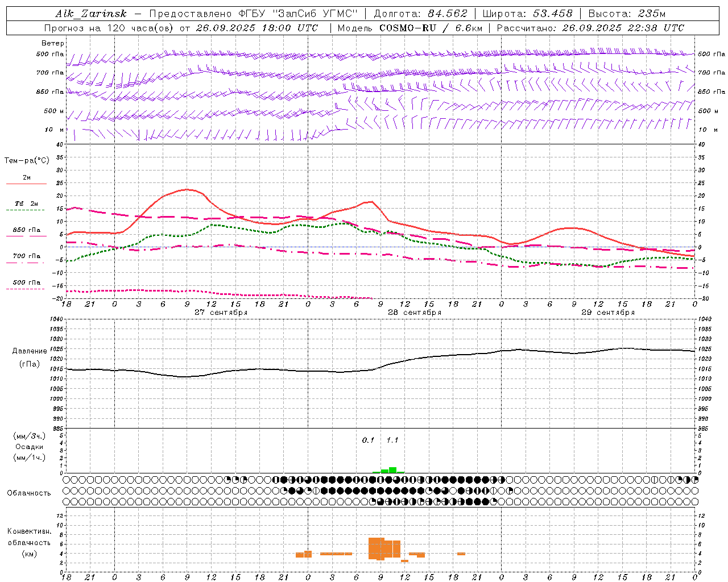Click the Прогноз на 120 часа(ов) header text
Screen dimensions: 728x582
pos(110,28)
